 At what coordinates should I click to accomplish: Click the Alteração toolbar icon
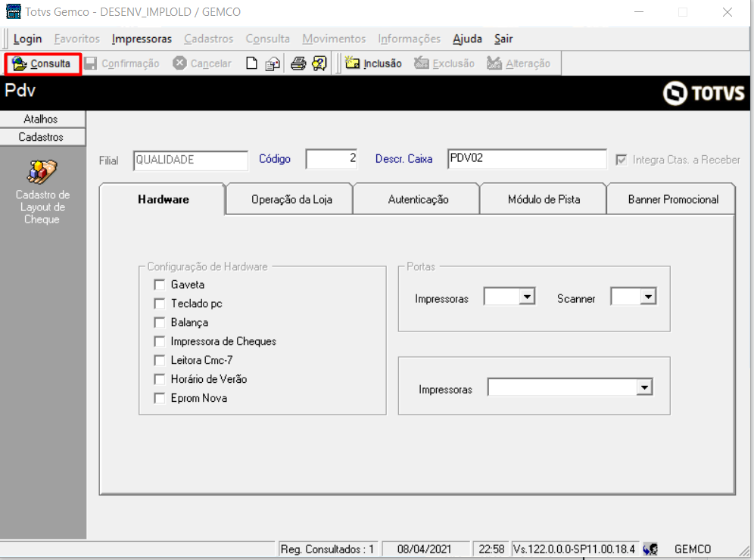[494, 63]
